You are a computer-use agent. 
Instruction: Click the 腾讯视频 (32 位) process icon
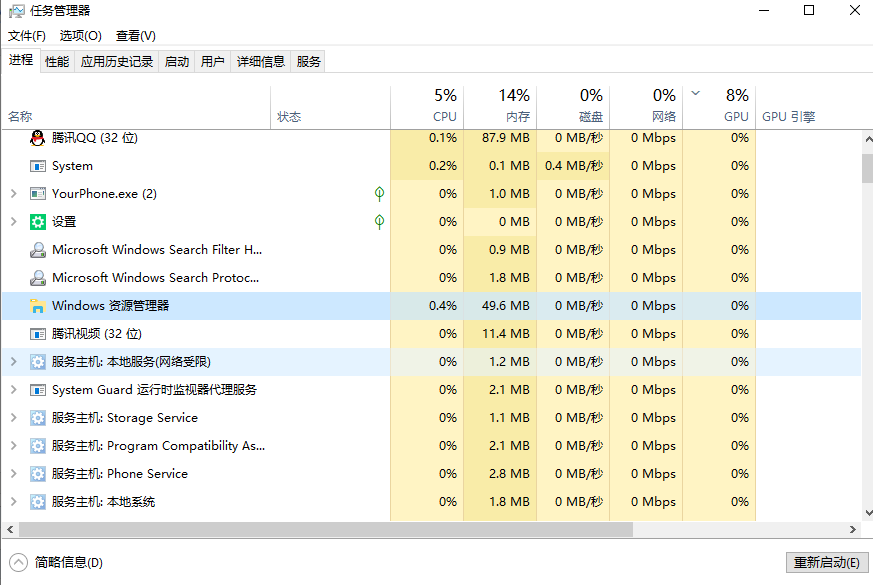point(37,334)
